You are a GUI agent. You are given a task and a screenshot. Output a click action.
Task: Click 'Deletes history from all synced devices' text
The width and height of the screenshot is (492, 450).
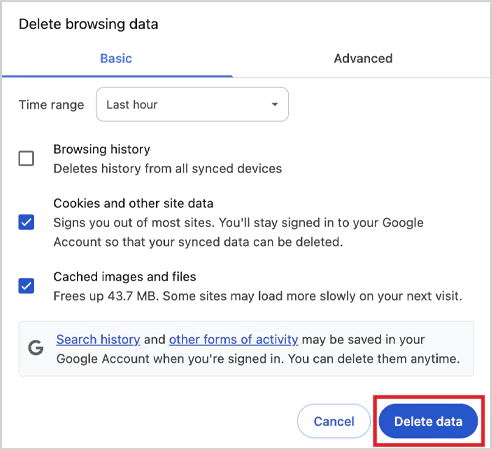(168, 169)
